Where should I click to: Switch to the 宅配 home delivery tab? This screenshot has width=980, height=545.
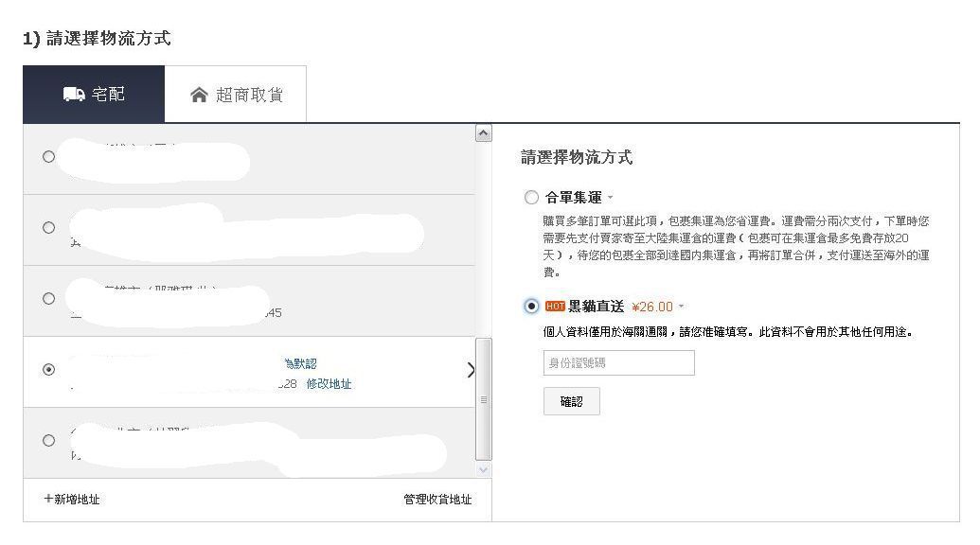94,95
